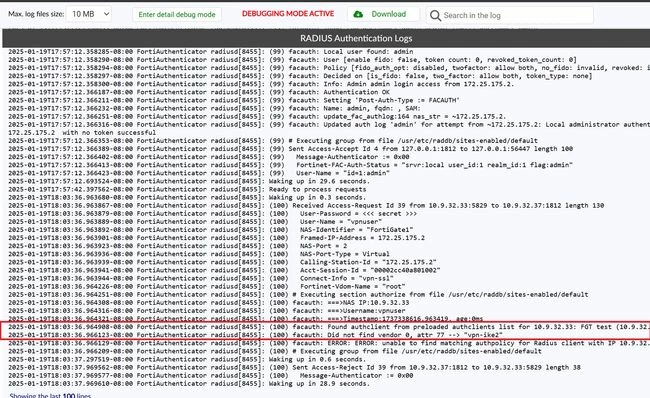This screenshot has height=398, width=650.
Task: Open the Max. log files size dropdown
Action: click(x=89, y=14)
